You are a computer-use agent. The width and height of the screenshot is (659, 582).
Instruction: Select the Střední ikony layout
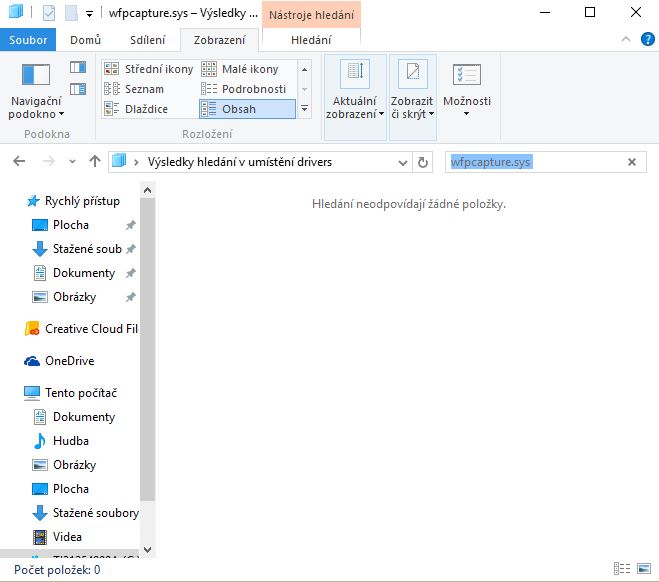point(149,69)
